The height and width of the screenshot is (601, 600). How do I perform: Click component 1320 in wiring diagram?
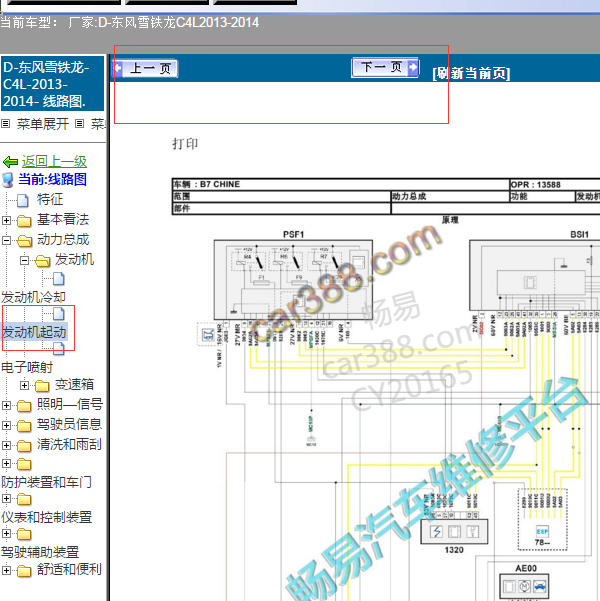tap(454, 532)
